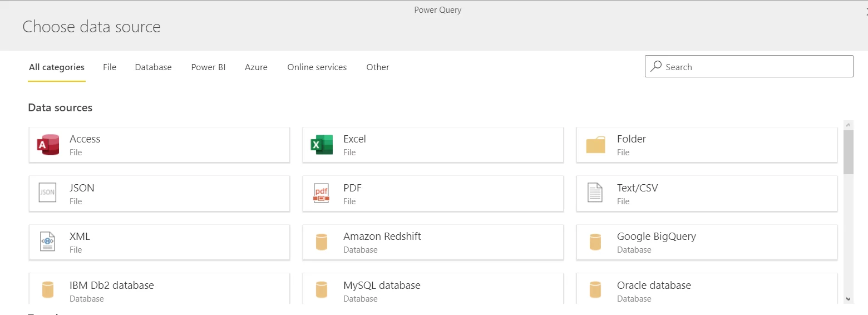Click the XML file icon

coord(48,242)
